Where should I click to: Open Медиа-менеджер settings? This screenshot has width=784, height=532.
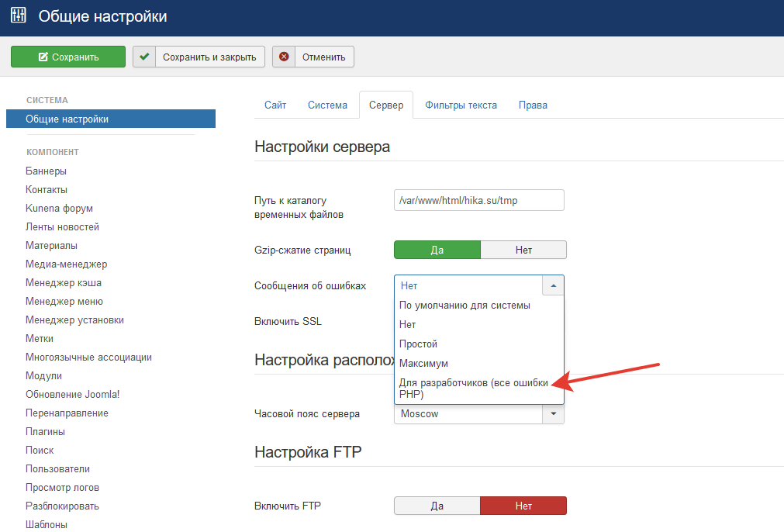(67, 264)
